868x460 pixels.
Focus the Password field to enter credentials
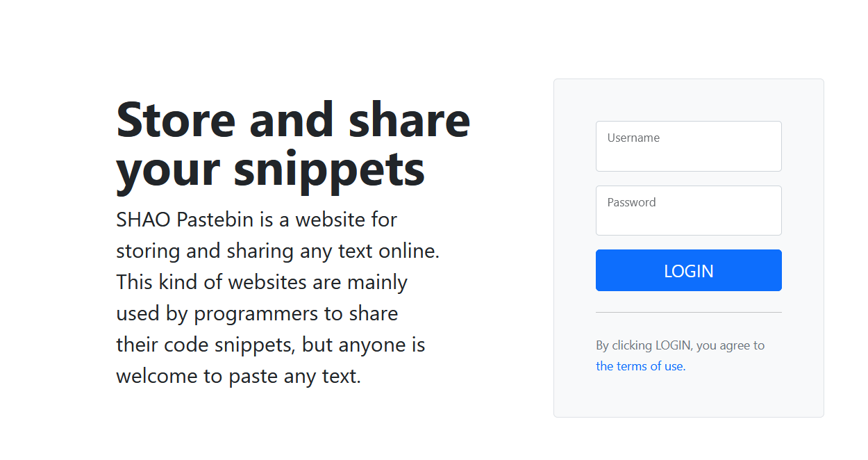coord(688,211)
